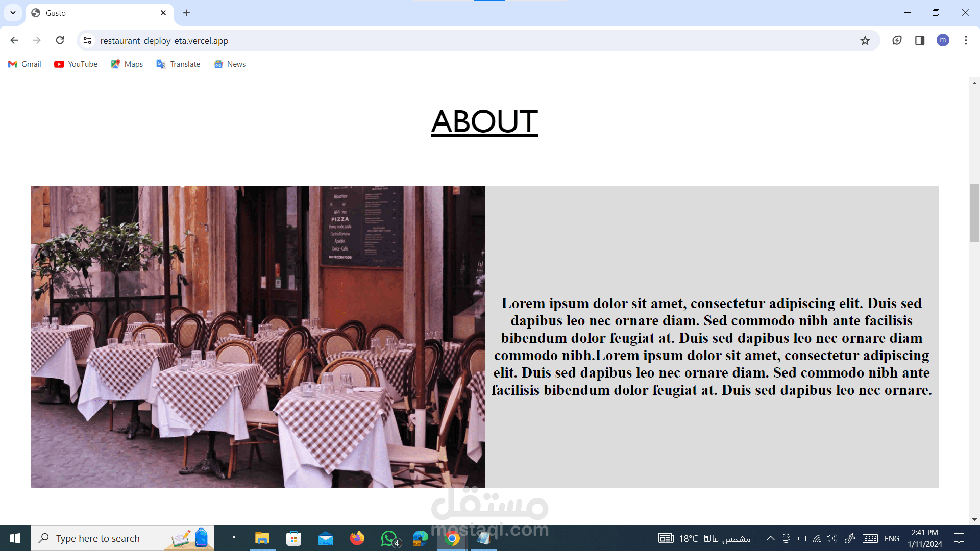Screen dimensions: 980x551
Task: Toggle the volume icon in system tray
Action: [x=831, y=538]
